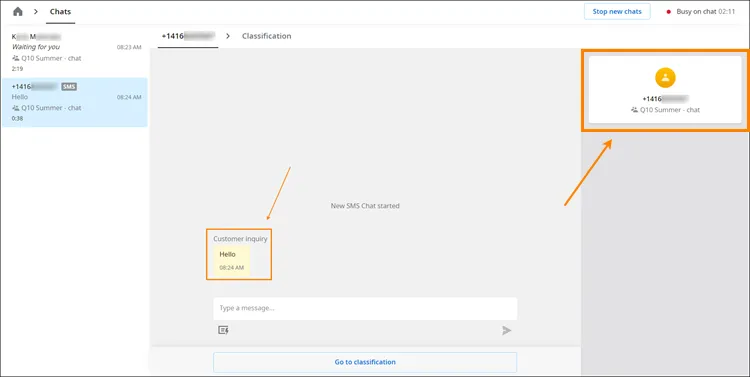The height and width of the screenshot is (377, 750).
Task: Click queue icon beside Q10 Summer in contact card
Action: 634,110
